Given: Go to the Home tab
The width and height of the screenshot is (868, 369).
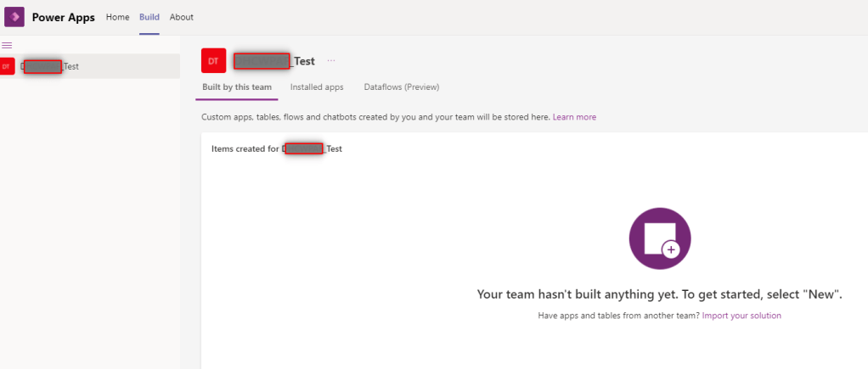Looking at the screenshot, I should [x=117, y=17].
